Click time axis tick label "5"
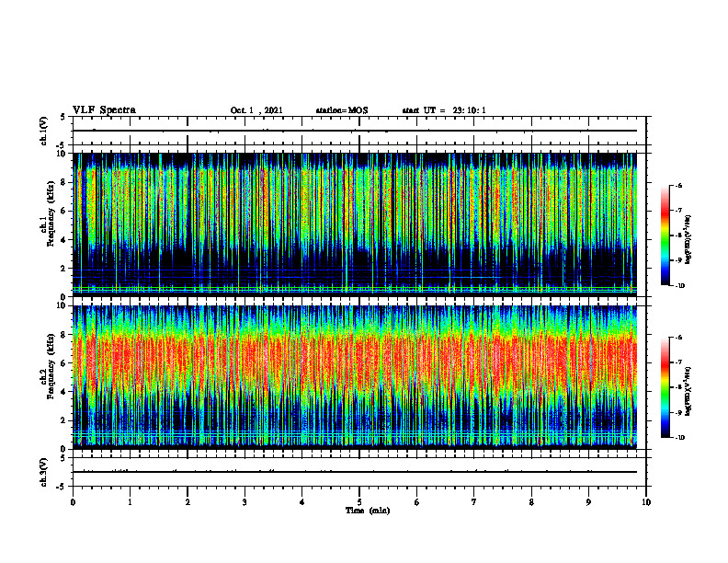The height and width of the screenshot is (563, 728). pyautogui.click(x=359, y=502)
